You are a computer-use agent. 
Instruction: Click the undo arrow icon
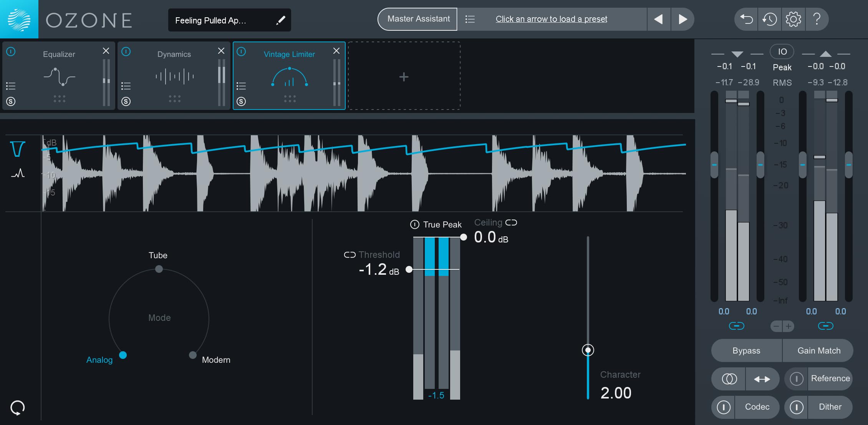[x=746, y=19]
